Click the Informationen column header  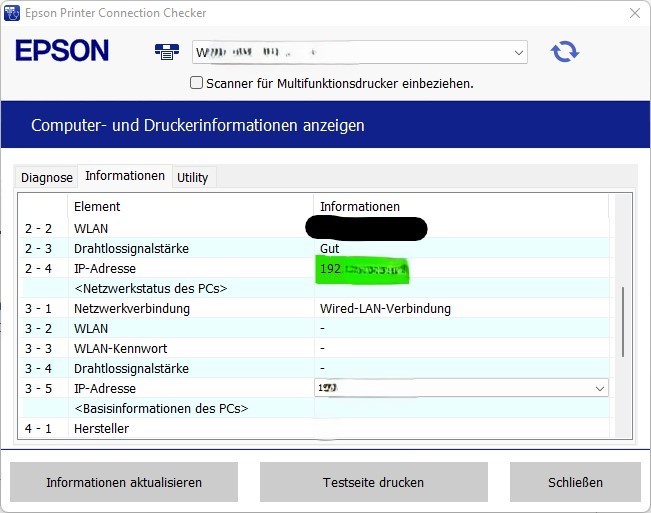point(360,206)
